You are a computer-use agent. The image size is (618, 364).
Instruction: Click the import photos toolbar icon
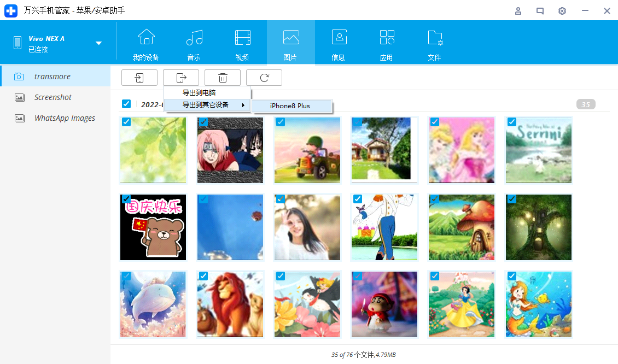[x=139, y=78]
